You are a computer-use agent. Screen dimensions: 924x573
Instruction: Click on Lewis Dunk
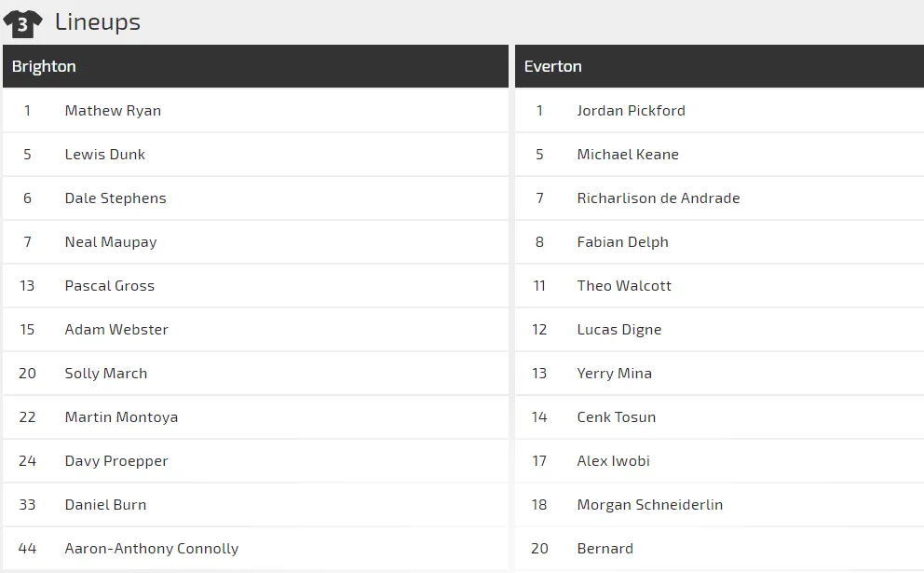point(104,154)
